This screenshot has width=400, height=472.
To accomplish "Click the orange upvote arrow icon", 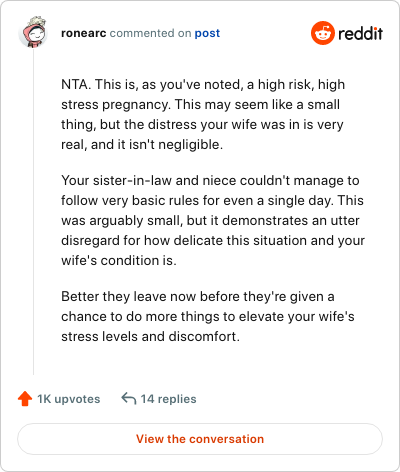I will click(25, 399).
